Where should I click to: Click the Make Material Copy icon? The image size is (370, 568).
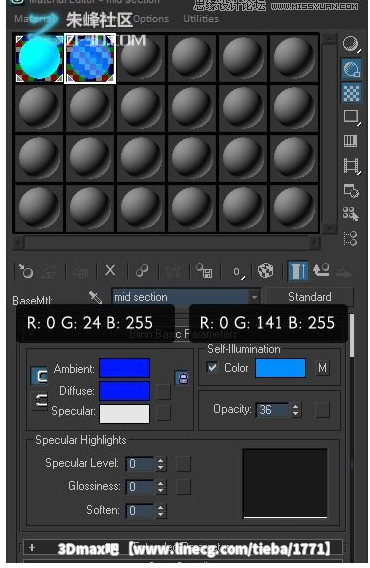click(x=142, y=271)
